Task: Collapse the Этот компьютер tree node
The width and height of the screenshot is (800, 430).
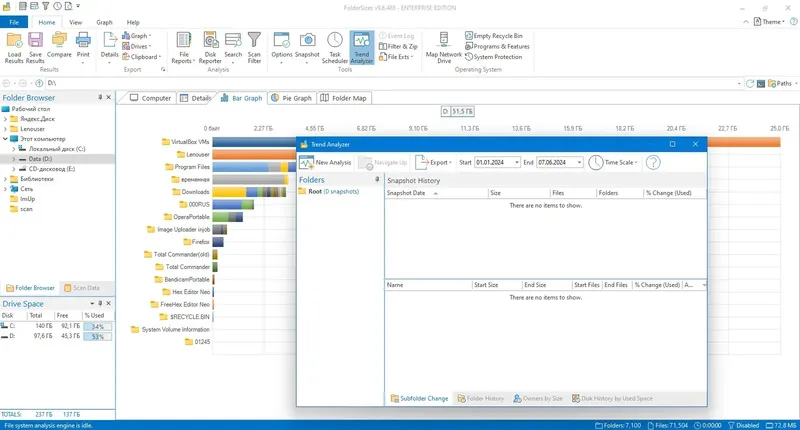Action: pyautogui.click(x=6, y=139)
